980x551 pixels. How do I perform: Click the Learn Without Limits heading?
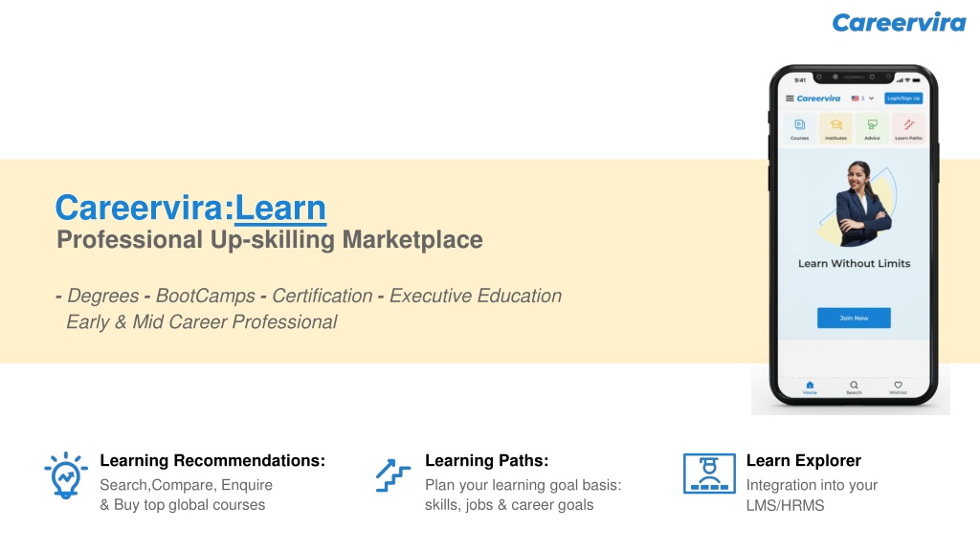point(854,264)
